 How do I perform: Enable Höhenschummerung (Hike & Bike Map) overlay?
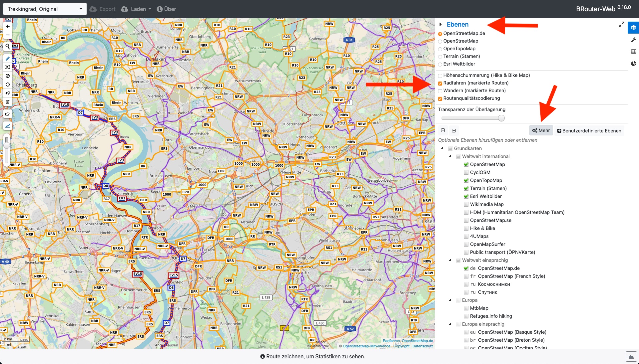tap(440, 76)
